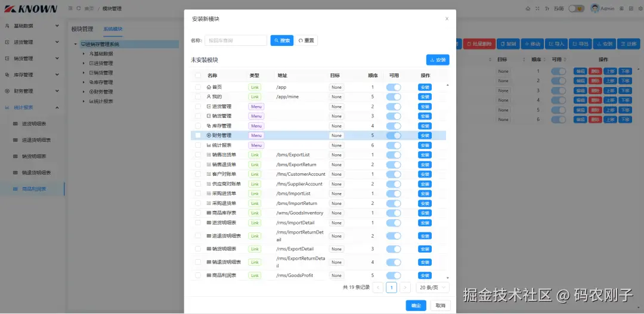Expand the 基础数据 tree node
The image size is (644, 314).
click(83, 54)
